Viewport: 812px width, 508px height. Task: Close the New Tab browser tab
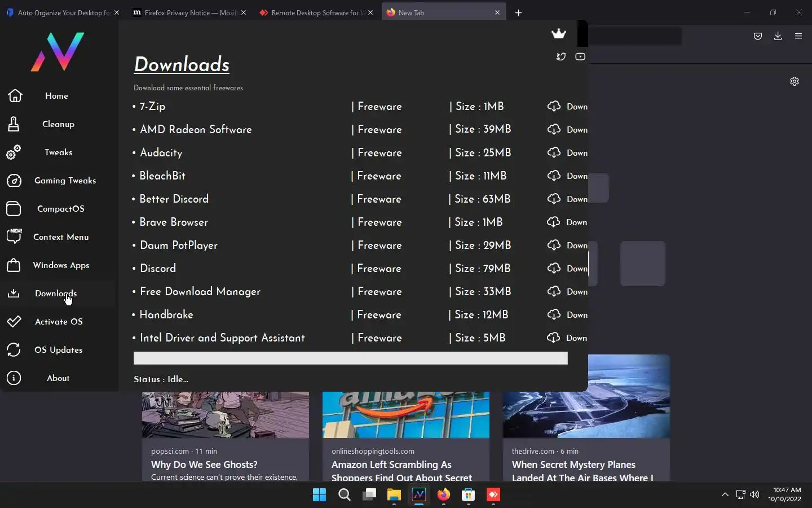point(497,12)
